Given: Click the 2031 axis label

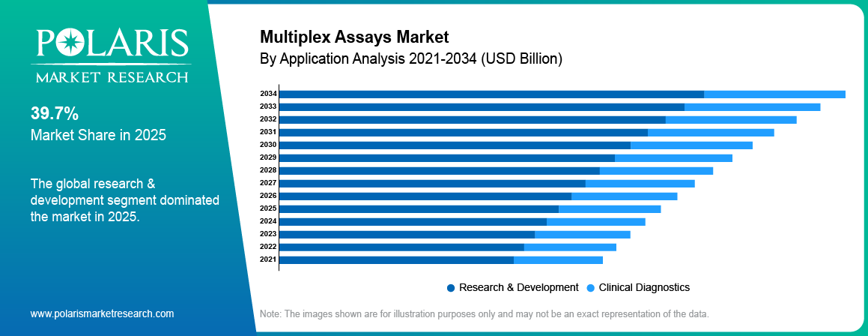Looking at the screenshot, I should coord(268,131).
